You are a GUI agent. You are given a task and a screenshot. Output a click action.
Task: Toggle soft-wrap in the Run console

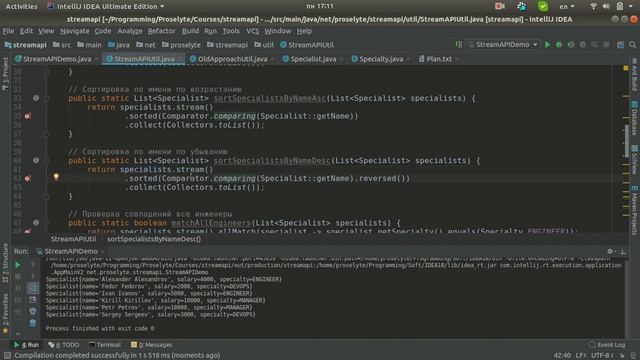click(x=33, y=288)
